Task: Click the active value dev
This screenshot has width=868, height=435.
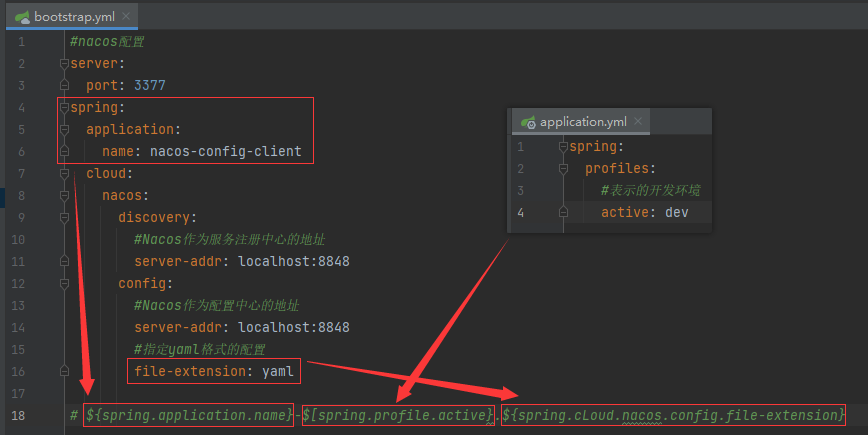Action: coord(676,213)
